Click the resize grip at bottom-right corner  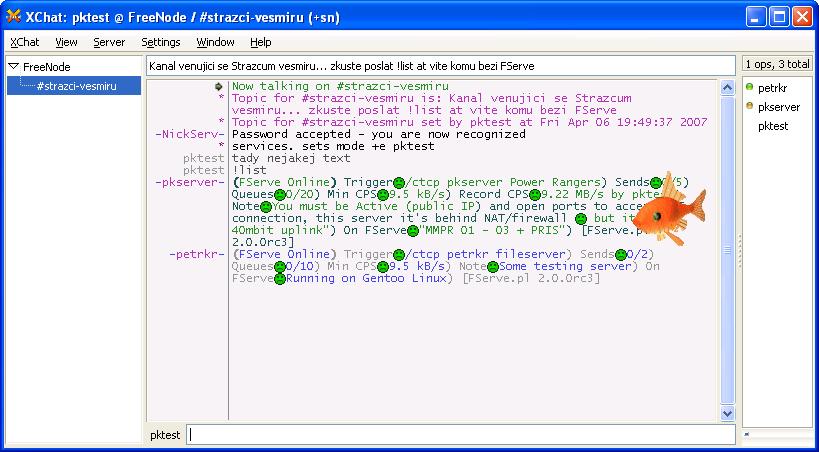click(x=810, y=443)
